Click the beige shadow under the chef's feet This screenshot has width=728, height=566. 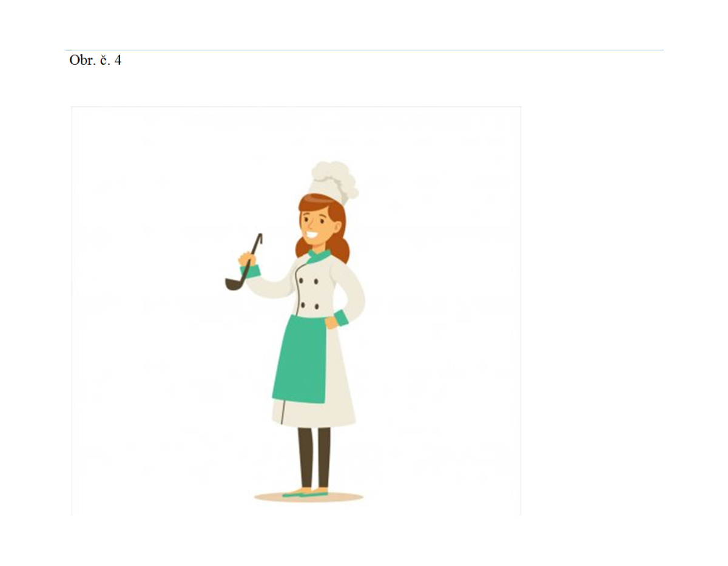(x=308, y=497)
